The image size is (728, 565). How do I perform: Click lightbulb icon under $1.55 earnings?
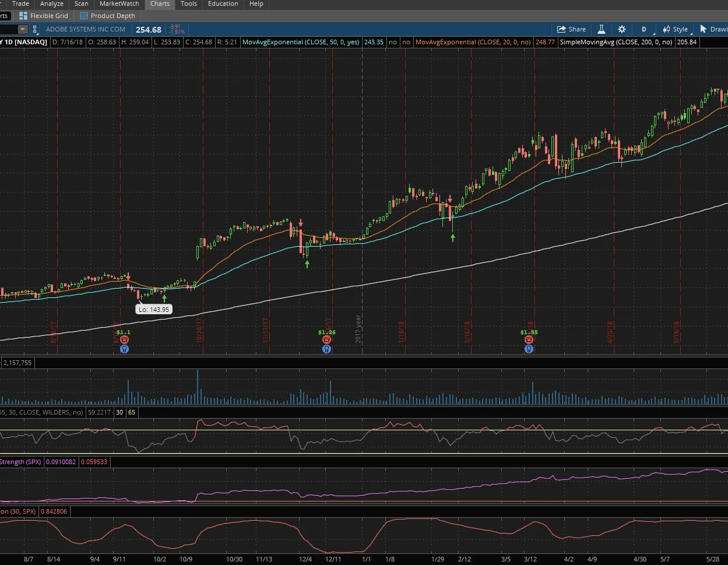point(529,349)
